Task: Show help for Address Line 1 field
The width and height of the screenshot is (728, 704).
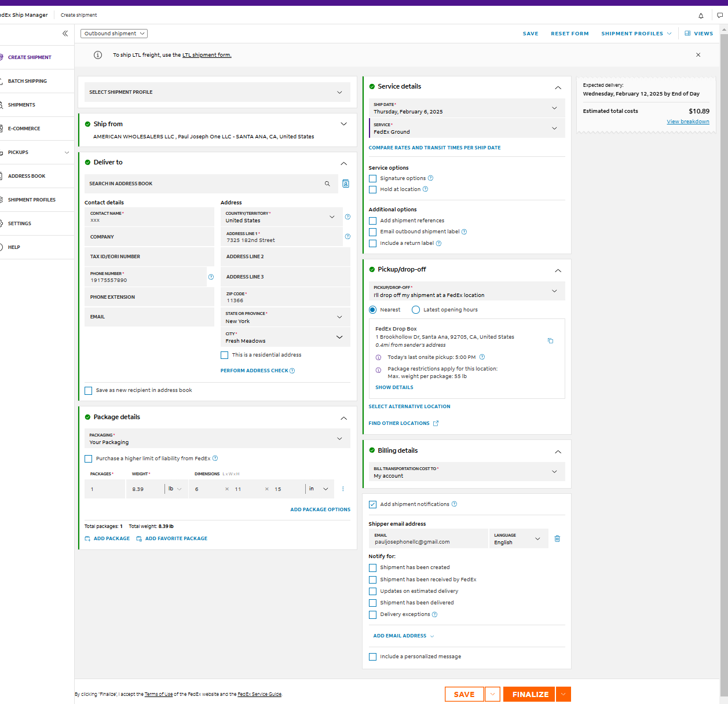Action: (x=347, y=236)
